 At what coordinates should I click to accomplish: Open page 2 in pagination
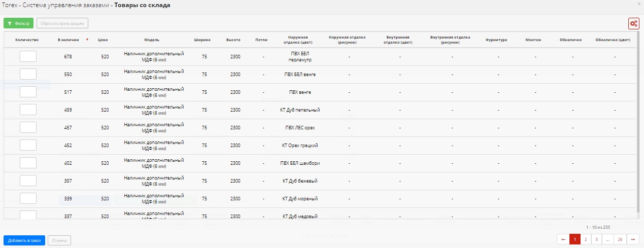click(x=586, y=239)
